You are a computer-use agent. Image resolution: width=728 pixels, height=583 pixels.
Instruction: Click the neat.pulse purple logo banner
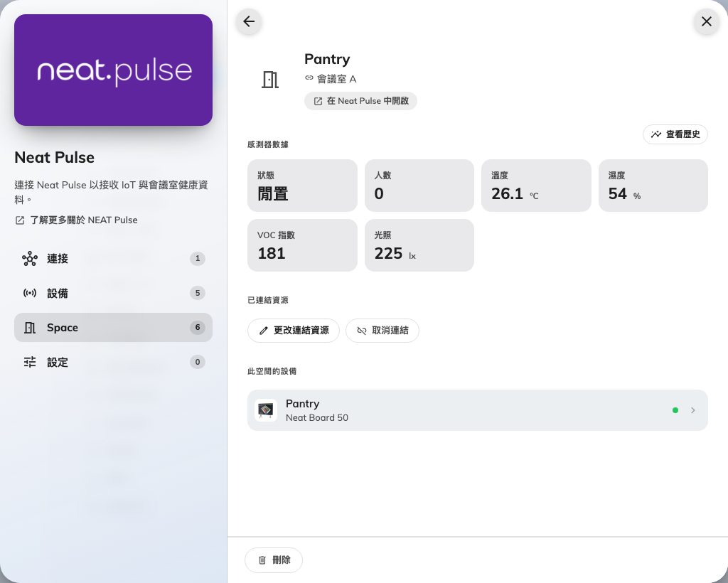coord(113,70)
